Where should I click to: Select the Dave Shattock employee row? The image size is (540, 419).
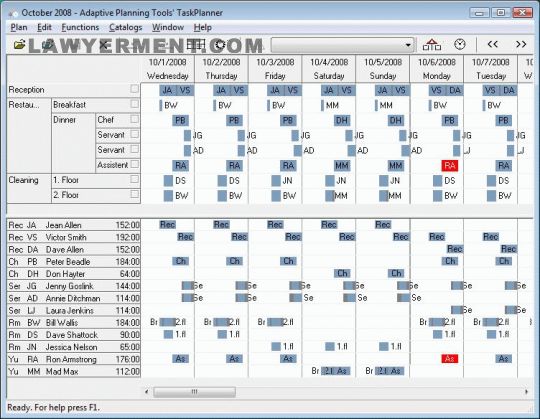[74, 335]
